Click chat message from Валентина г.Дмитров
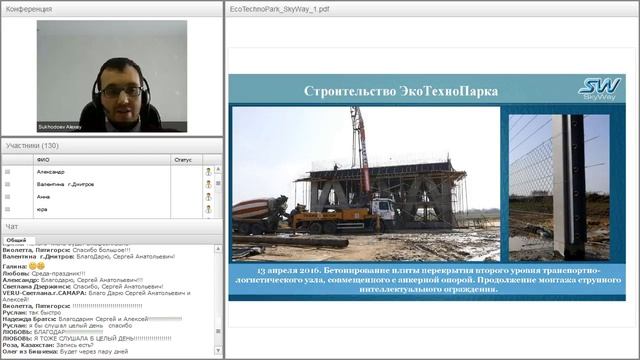640x360 pixels. [x=89, y=257]
